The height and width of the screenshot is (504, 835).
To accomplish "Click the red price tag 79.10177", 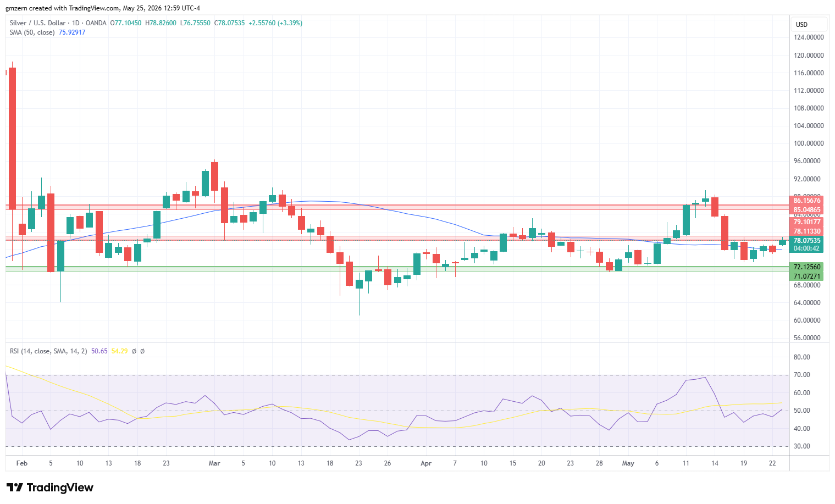I will pyautogui.click(x=806, y=222).
